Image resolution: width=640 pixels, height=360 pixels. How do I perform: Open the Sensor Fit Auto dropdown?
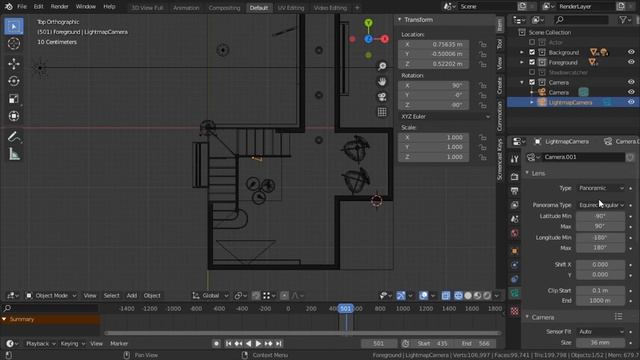601,331
